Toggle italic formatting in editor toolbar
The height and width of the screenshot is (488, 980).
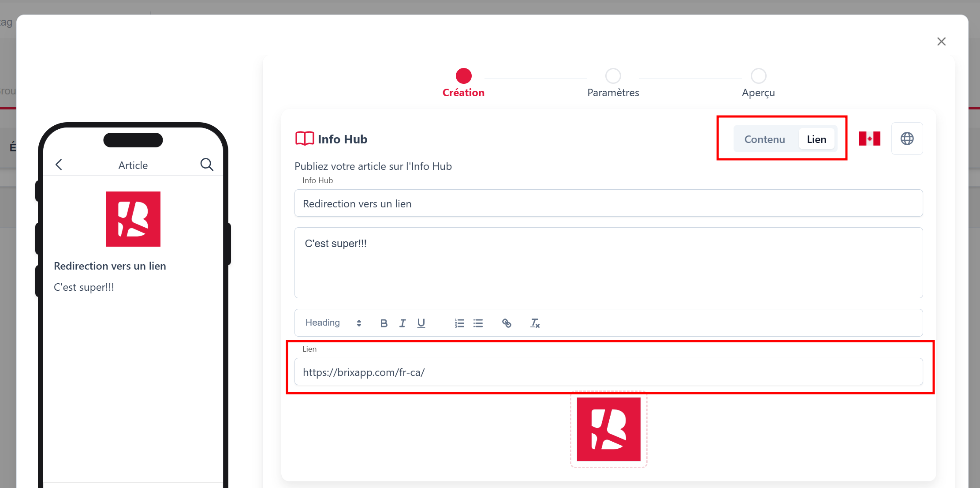(x=402, y=323)
